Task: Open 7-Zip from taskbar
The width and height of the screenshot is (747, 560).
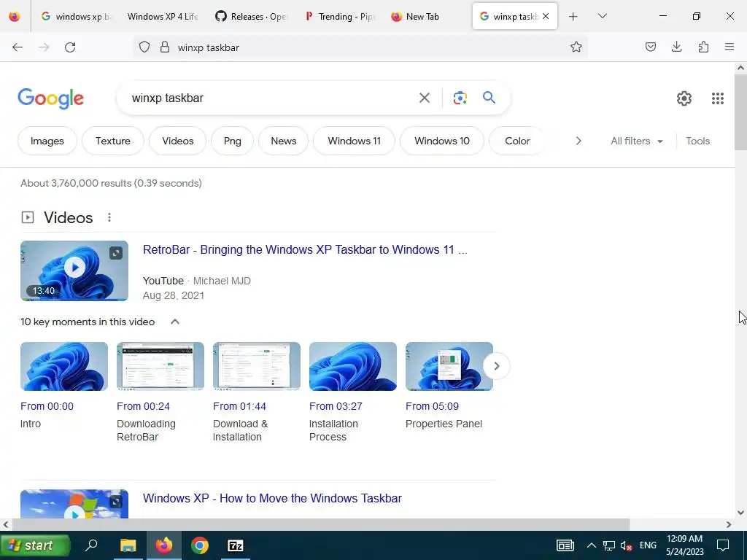Action: tap(236, 545)
